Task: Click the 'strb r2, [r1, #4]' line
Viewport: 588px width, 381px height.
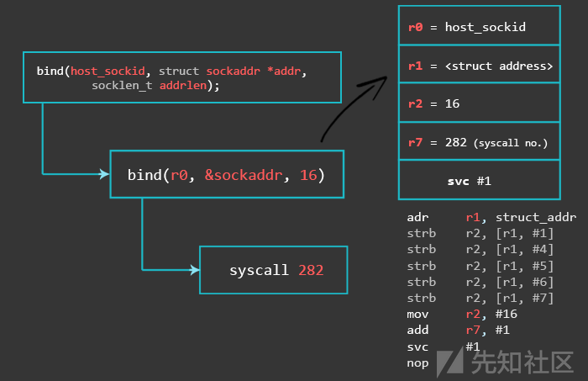Action: coord(480,250)
